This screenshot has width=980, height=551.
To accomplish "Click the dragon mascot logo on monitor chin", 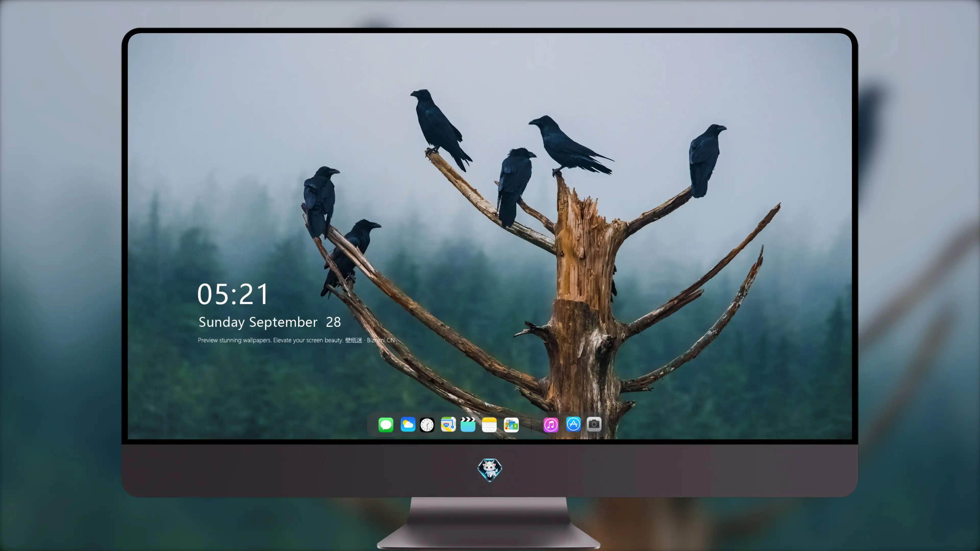I will pyautogui.click(x=490, y=470).
